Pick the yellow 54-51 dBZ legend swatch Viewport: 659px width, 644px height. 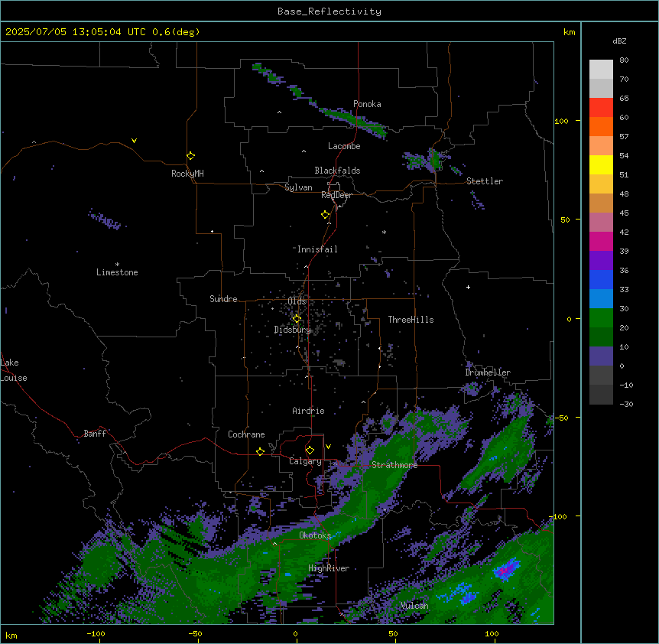point(601,164)
